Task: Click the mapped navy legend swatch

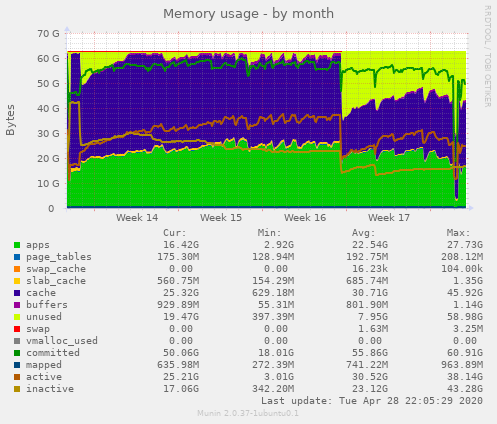Action: coord(17,365)
